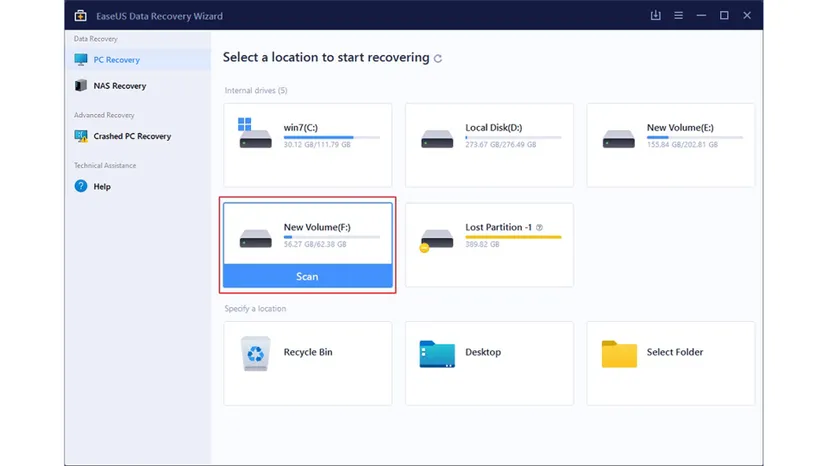Click 'Select a location to start recovering' title
Screen dimensions: 828x466
point(326,57)
